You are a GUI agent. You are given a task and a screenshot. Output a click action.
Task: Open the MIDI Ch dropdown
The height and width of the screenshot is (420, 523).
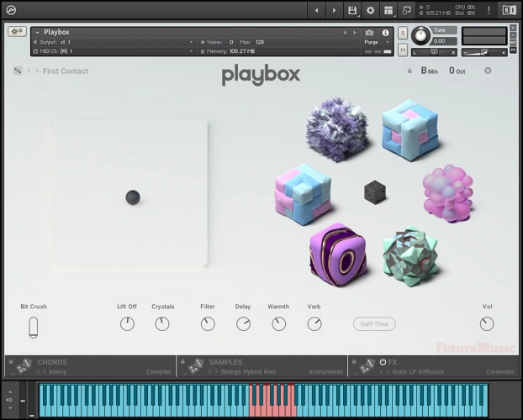coord(114,51)
